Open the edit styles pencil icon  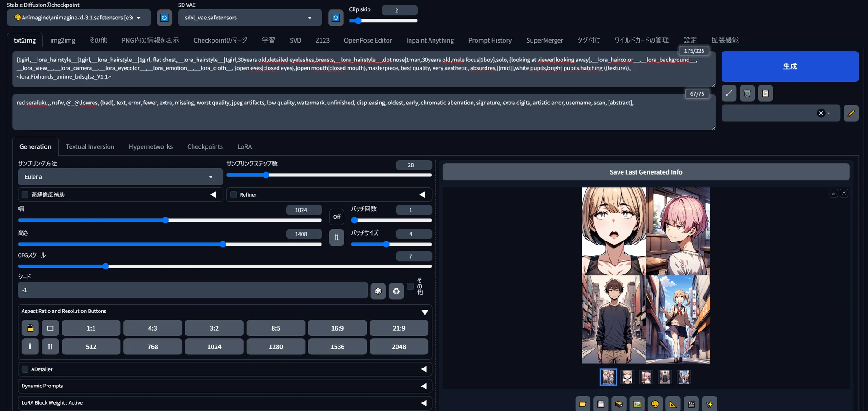tap(851, 113)
